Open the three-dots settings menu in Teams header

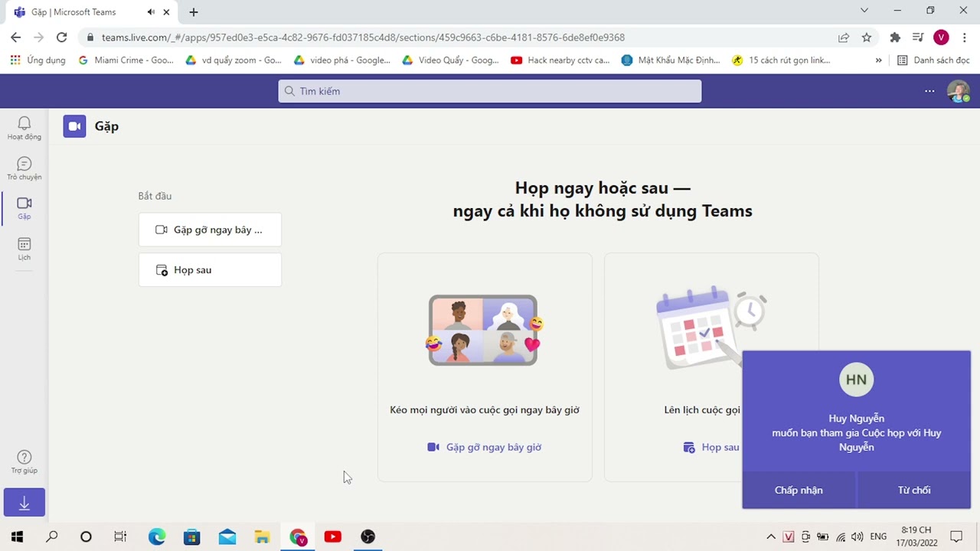click(x=929, y=91)
